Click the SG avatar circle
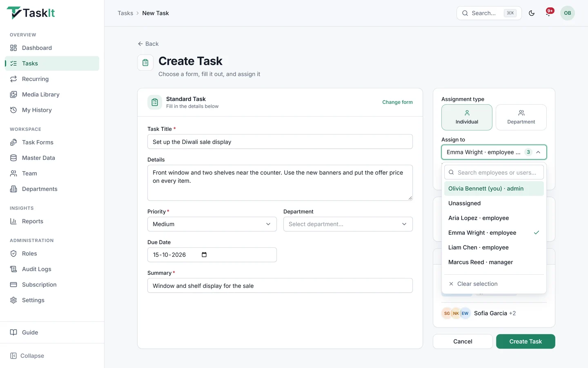 coord(447,313)
